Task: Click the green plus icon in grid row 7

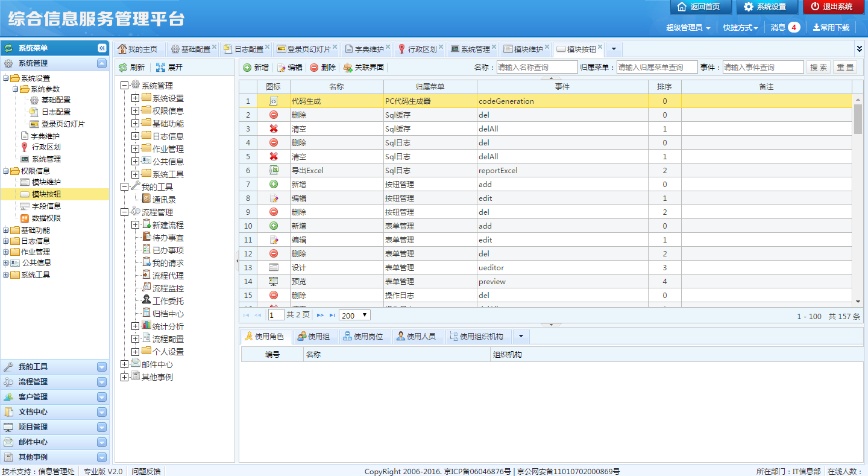Action: coord(273,185)
